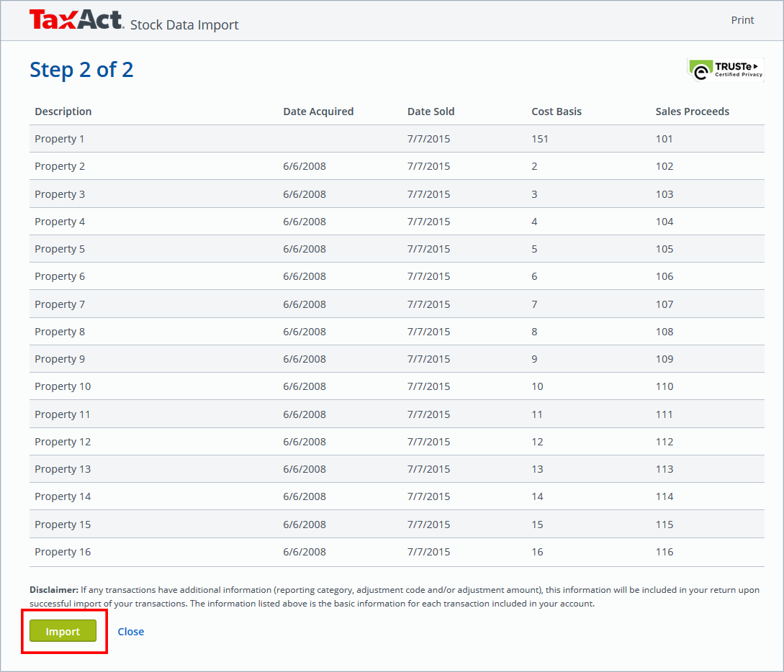Viewport: 784px width, 672px height.
Task: Click the Property 6 description cell
Action: 60,277
